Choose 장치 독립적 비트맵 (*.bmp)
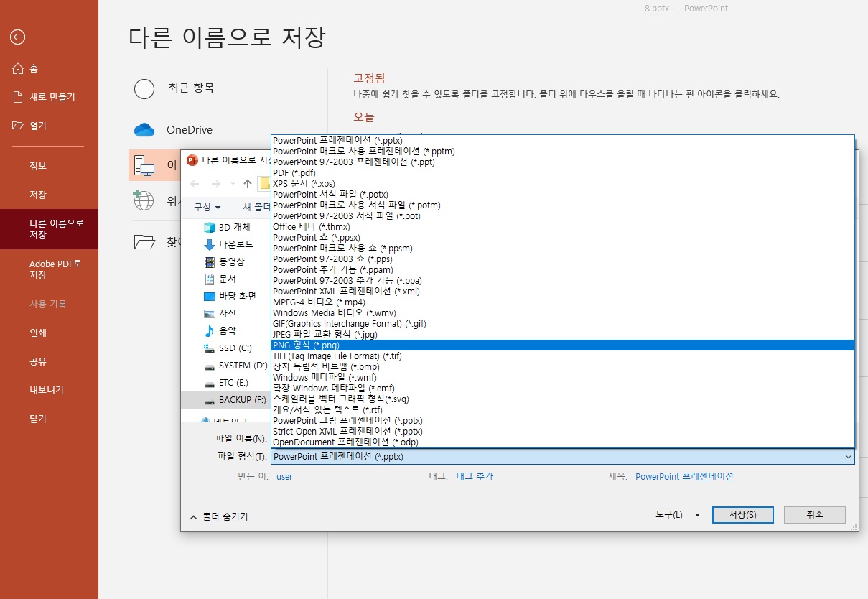Screen dimensions: 868x599 [x=562, y=367]
